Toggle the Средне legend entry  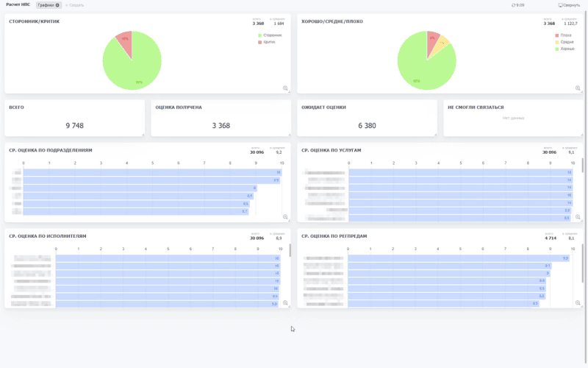[x=564, y=42]
